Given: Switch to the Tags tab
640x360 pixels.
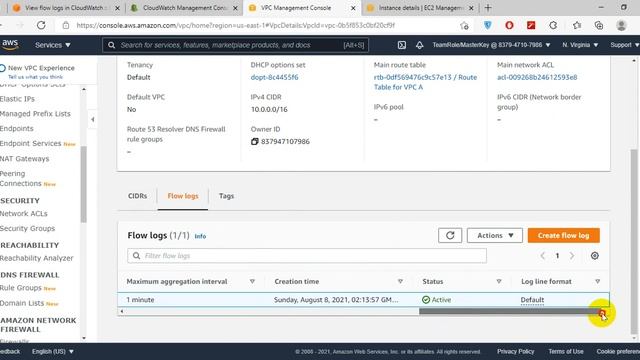Looking at the screenshot, I should click(x=226, y=196).
